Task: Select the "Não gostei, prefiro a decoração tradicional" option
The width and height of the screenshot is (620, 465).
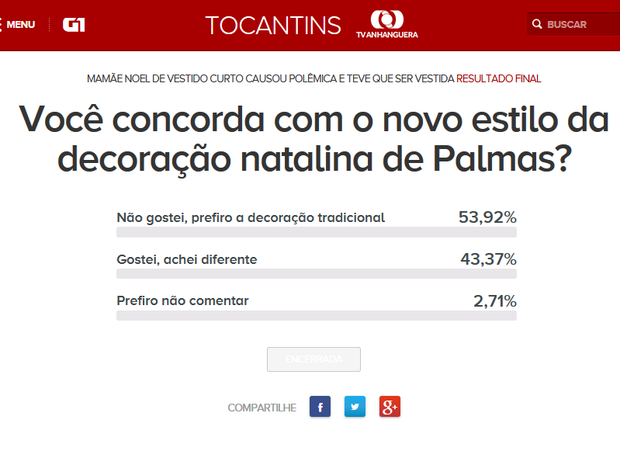Action: click(251, 217)
